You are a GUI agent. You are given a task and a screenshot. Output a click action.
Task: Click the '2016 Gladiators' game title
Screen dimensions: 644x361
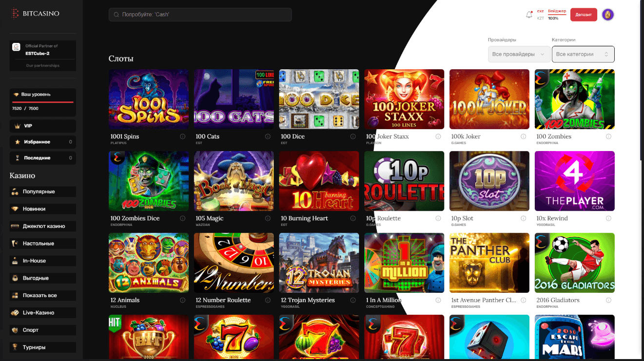tap(558, 300)
